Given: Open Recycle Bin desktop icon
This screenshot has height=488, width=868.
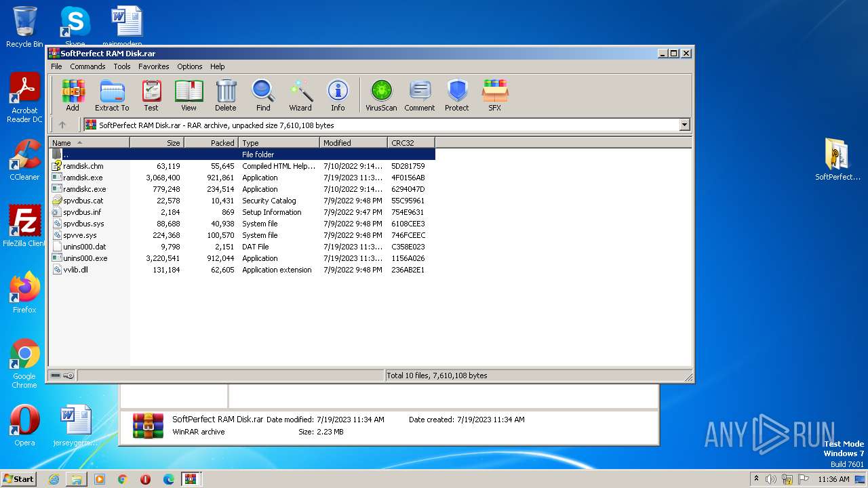Looking at the screenshot, I should pos(24,27).
